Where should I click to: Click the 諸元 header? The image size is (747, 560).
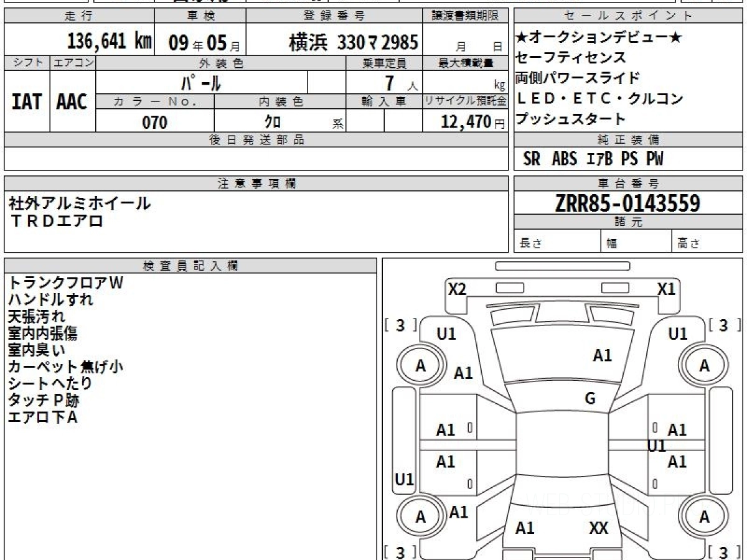point(629,222)
